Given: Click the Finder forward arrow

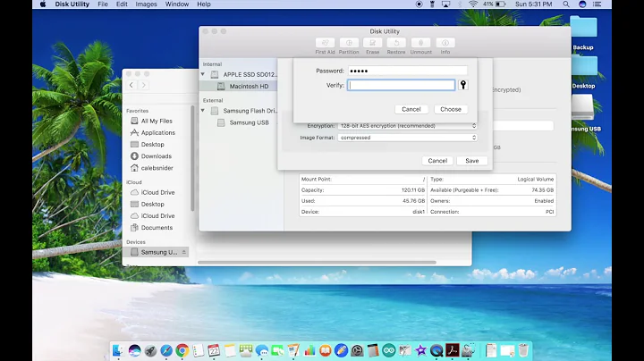Looking at the screenshot, I should pyautogui.click(x=143, y=85).
